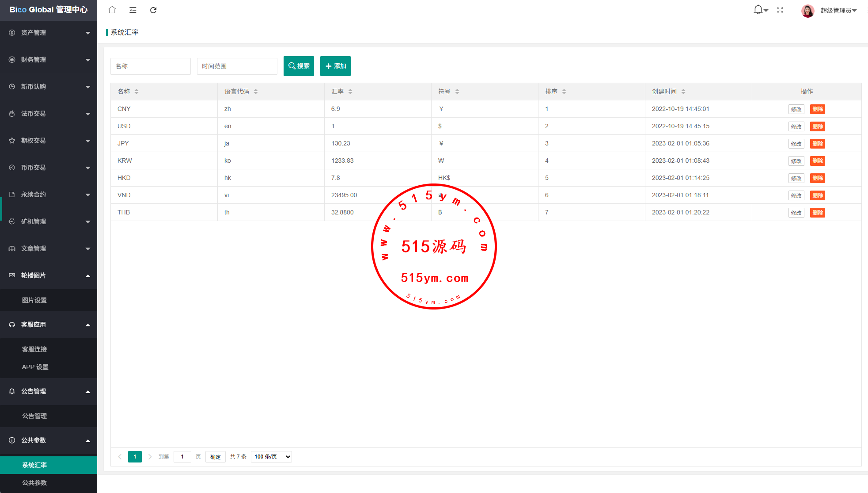
Task: Click the 搜索 search button
Action: (299, 66)
